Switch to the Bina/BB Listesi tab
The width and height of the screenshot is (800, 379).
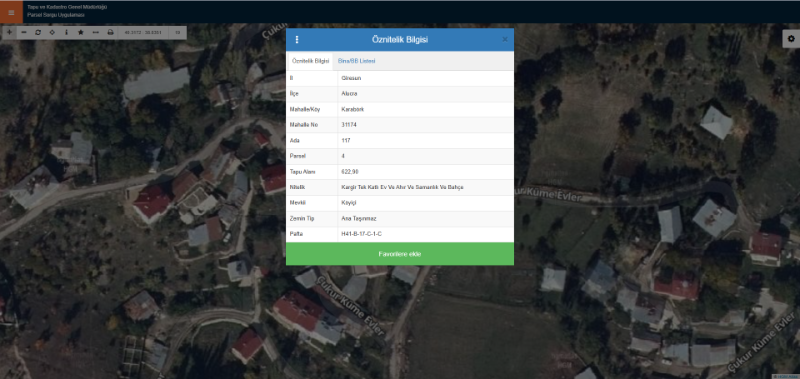[x=357, y=61]
